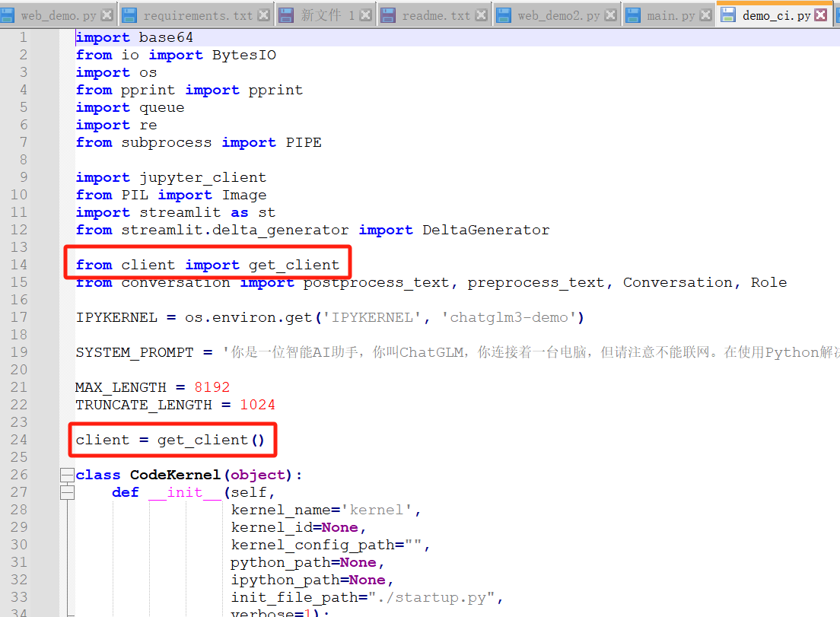Viewport: 840px width, 617px height.
Task: Click on 'Image' in PIL import
Action: (x=244, y=195)
